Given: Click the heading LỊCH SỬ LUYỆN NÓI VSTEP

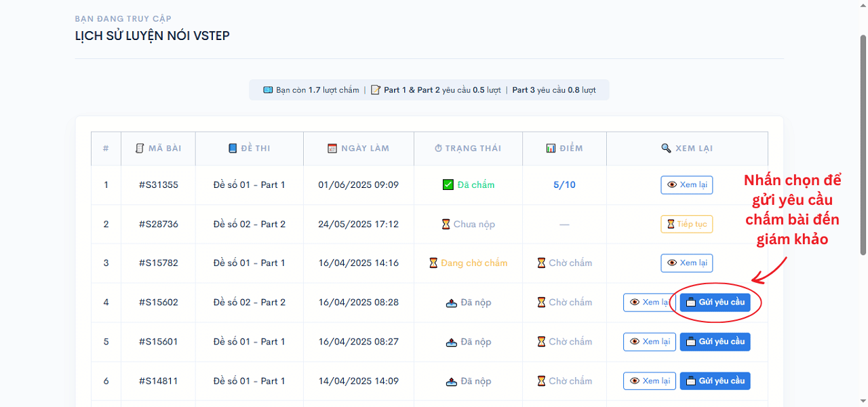Looking at the screenshot, I should [153, 36].
